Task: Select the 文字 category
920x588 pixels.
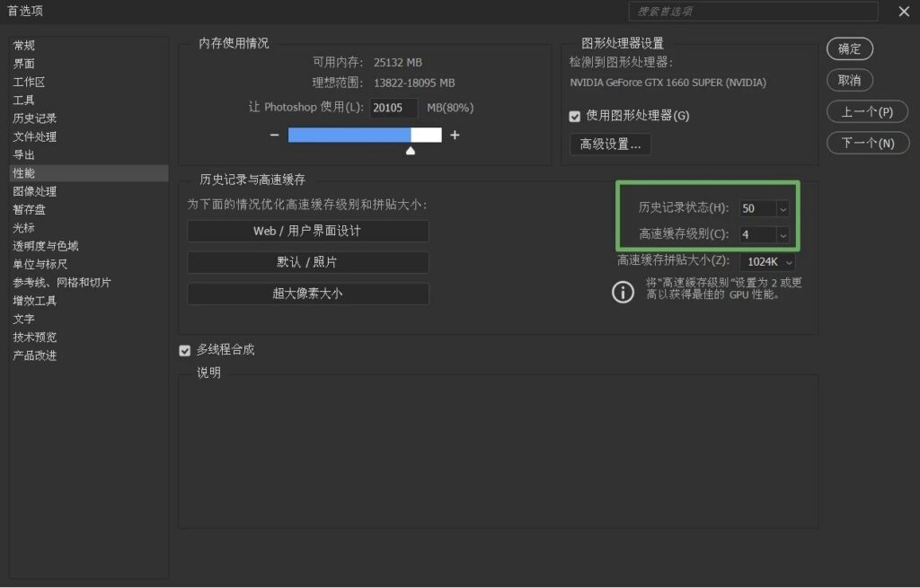Action: coord(24,319)
